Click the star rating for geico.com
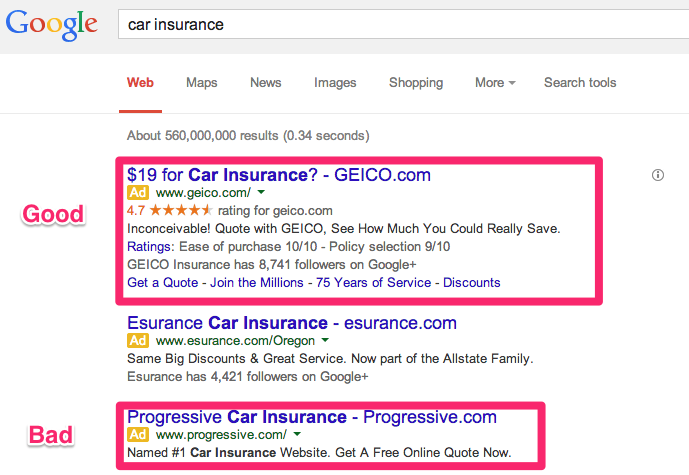 pyautogui.click(x=181, y=210)
